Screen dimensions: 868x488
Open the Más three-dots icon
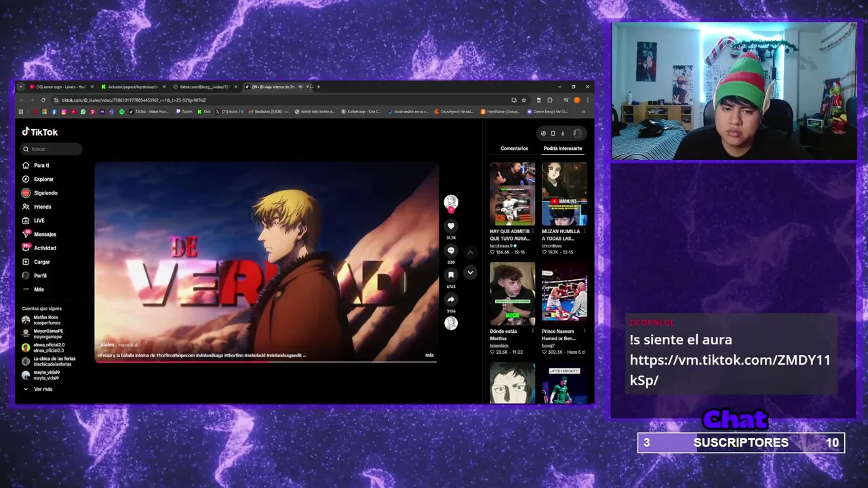point(26,289)
